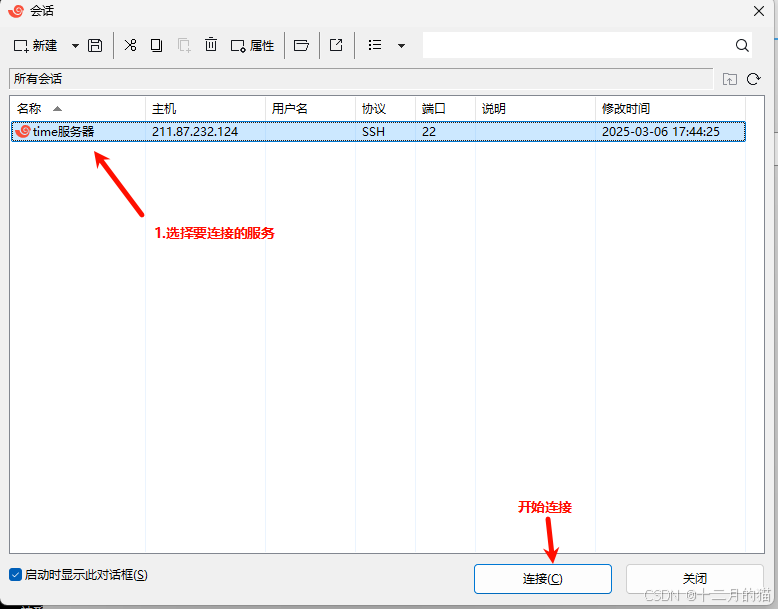Click the magnifier search icon

[x=742, y=45]
